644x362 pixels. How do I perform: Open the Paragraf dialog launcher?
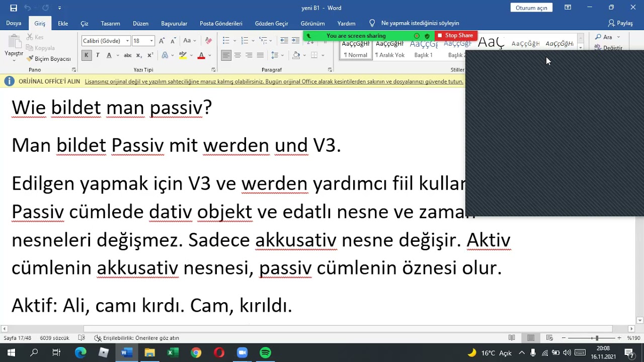330,70
